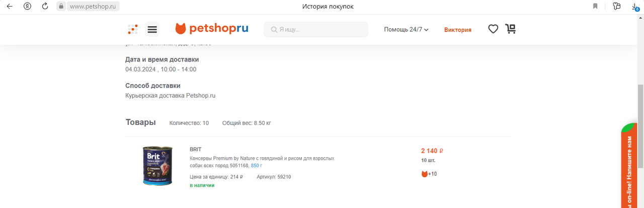This screenshot has height=208, width=644.
Task: Open the shopping cart icon
Action: pyautogui.click(x=511, y=29)
